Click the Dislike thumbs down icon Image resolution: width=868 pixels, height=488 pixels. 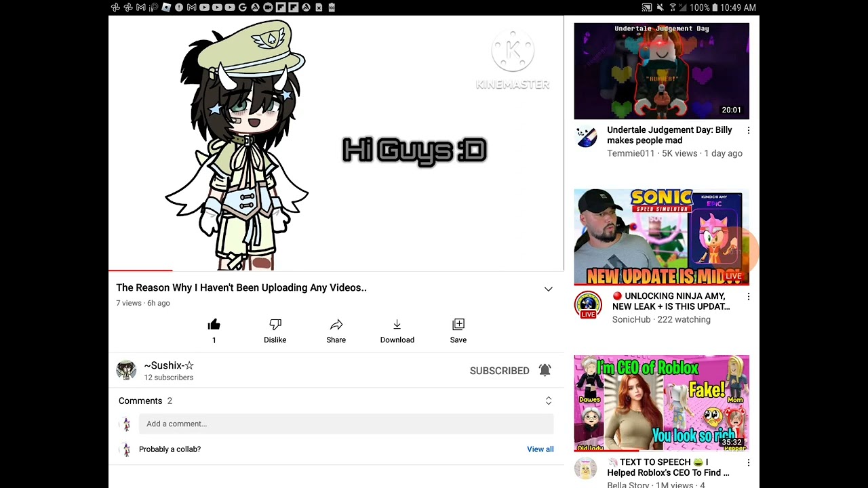coord(275,325)
